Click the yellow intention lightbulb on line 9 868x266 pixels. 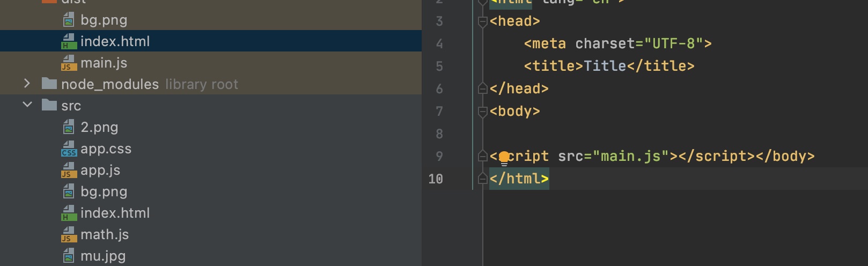[x=504, y=158]
